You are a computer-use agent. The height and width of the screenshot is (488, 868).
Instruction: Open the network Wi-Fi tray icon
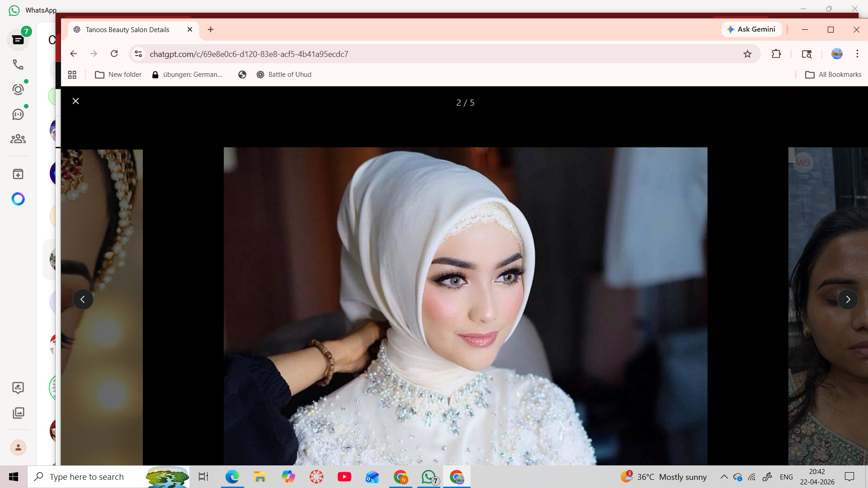point(752,477)
